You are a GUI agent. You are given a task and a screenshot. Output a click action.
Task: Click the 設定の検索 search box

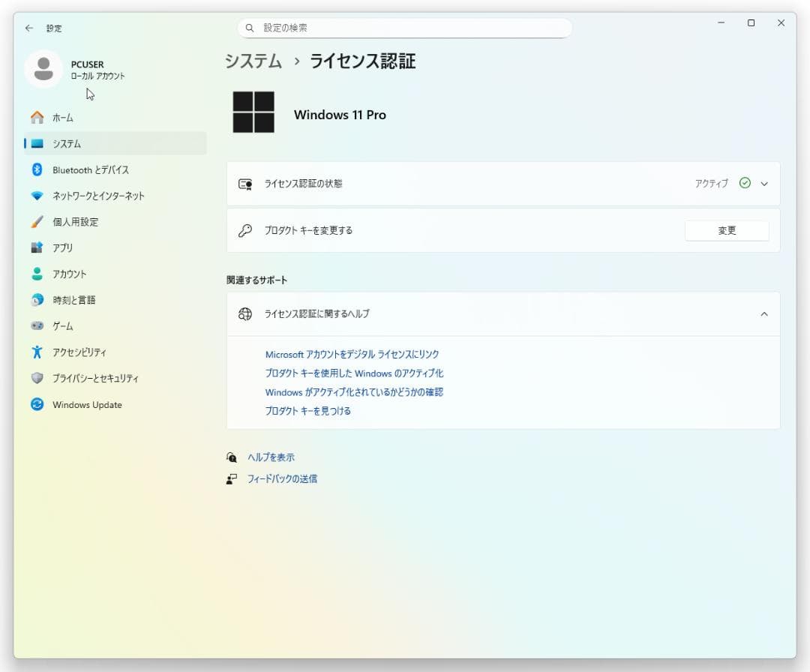pos(405,27)
